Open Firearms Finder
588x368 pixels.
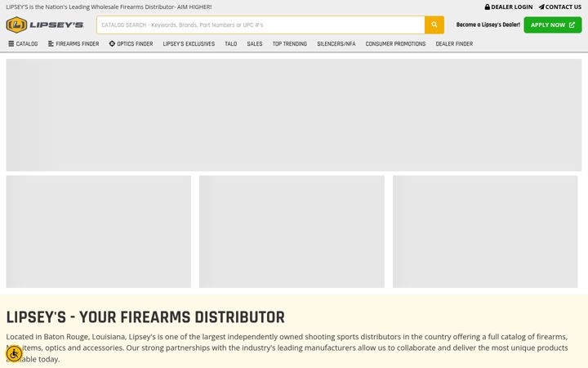(x=73, y=43)
